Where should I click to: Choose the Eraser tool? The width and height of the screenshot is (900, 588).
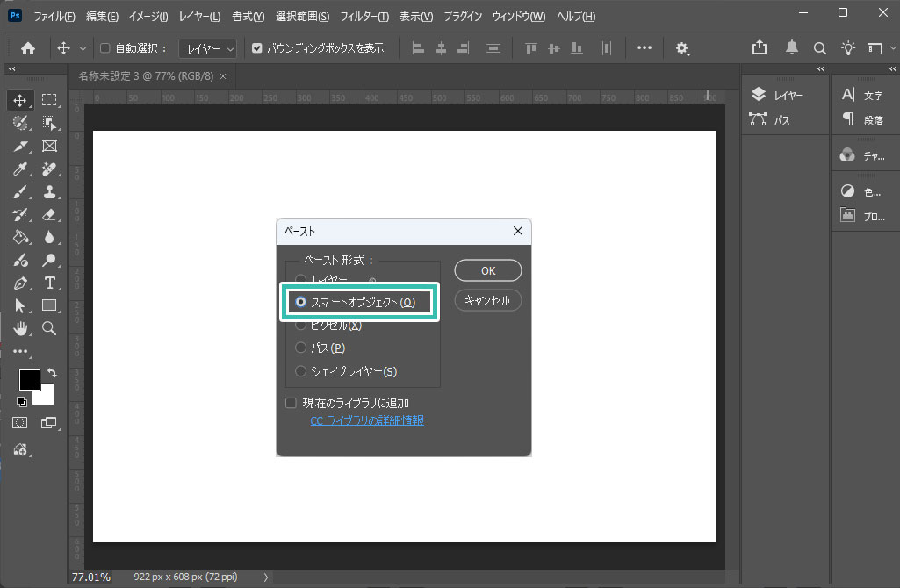point(49,214)
